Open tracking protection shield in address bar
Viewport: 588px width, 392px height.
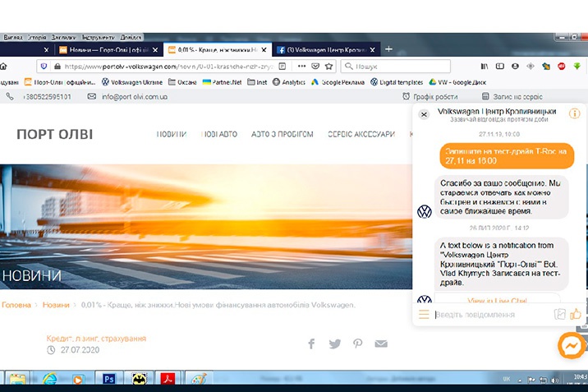[x=44, y=67]
